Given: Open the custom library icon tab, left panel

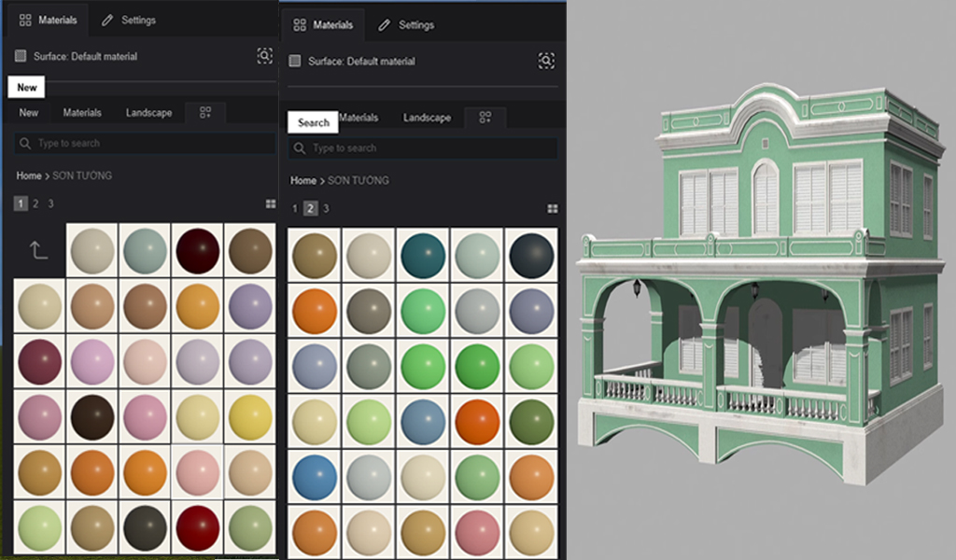Looking at the screenshot, I should pos(205,113).
